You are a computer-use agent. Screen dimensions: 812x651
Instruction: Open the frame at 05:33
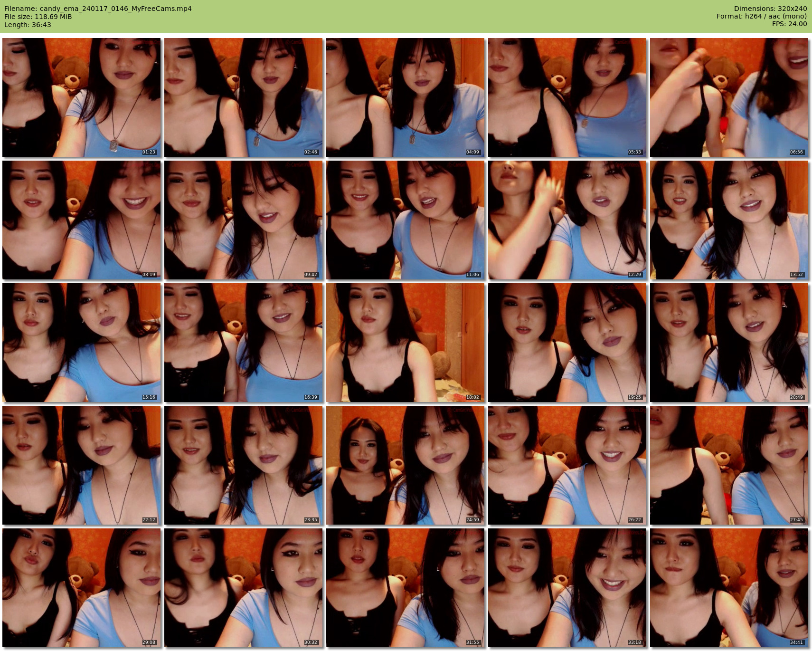point(567,97)
